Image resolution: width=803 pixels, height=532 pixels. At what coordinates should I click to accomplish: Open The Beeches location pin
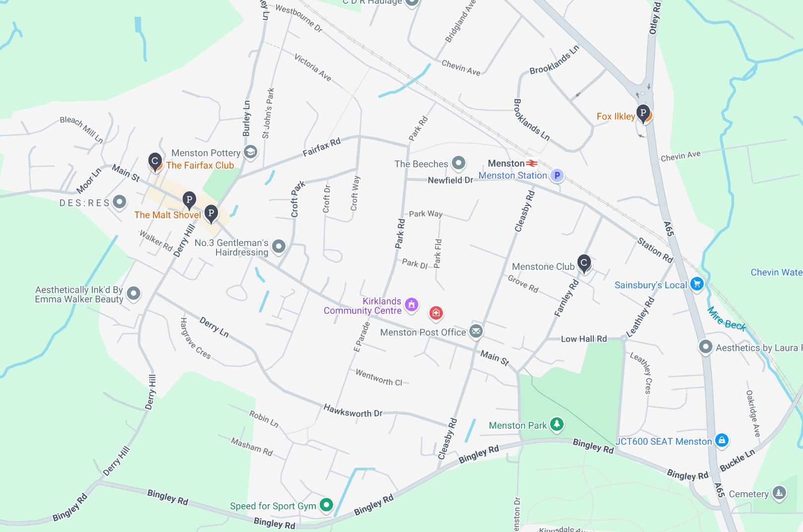pyautogui.click(x=458, y=163)
